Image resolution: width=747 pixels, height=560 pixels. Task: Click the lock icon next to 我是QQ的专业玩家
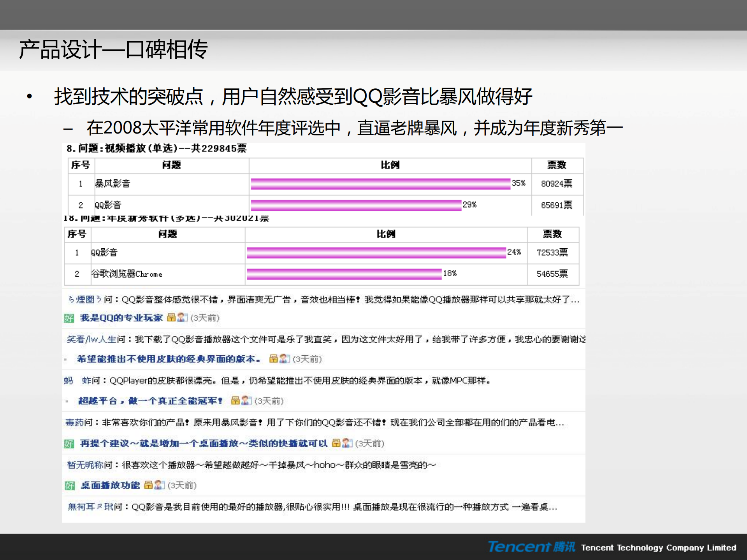coord(171,318)
